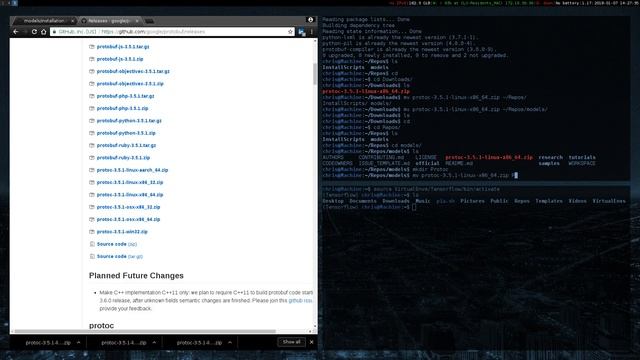Click the Planned Future Changes heading
Viewport: 640px width, 360px height.
[136, 276]
